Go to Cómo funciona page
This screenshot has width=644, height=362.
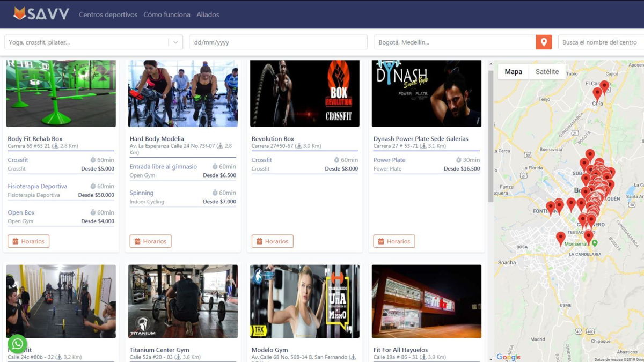167,14
